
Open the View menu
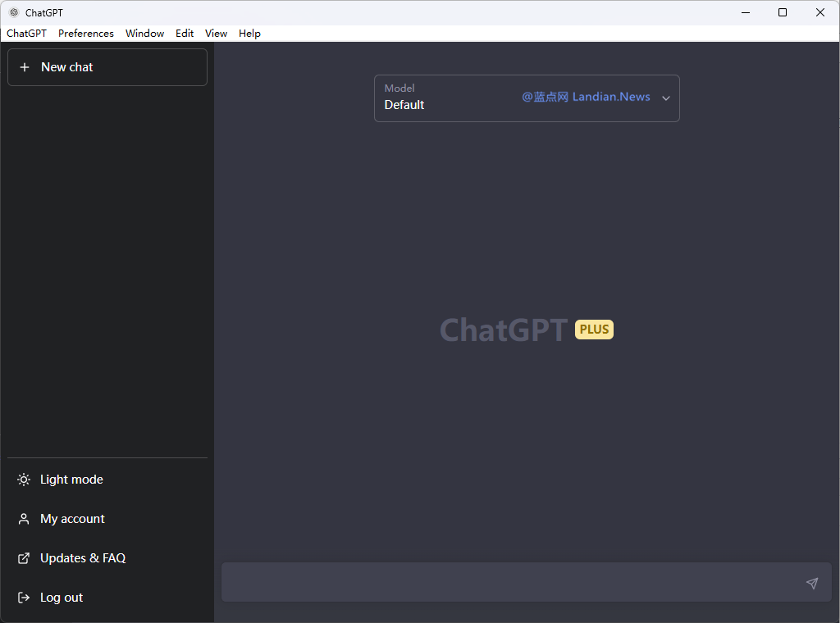(216, 33)
